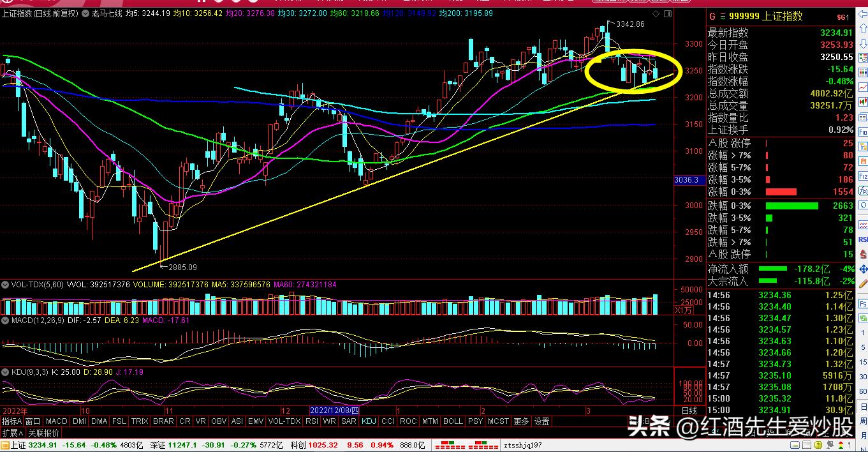Image resolution: width=868 pixels, height=452 pixels.
Task: Click the square panel icon at chart top right
Action: (x=668, y=14)
